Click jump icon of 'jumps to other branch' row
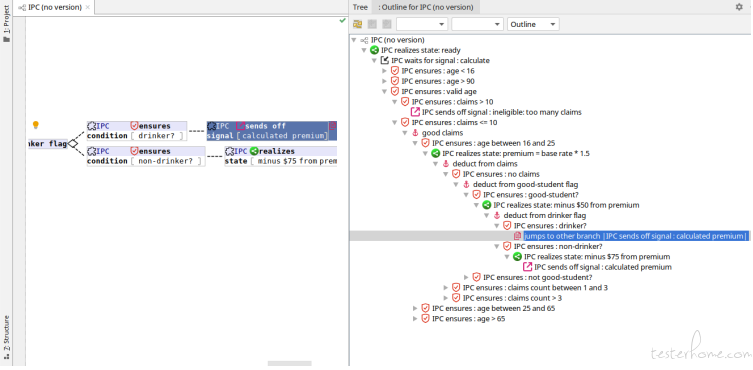The image size is (753, 370). [517, 236]
